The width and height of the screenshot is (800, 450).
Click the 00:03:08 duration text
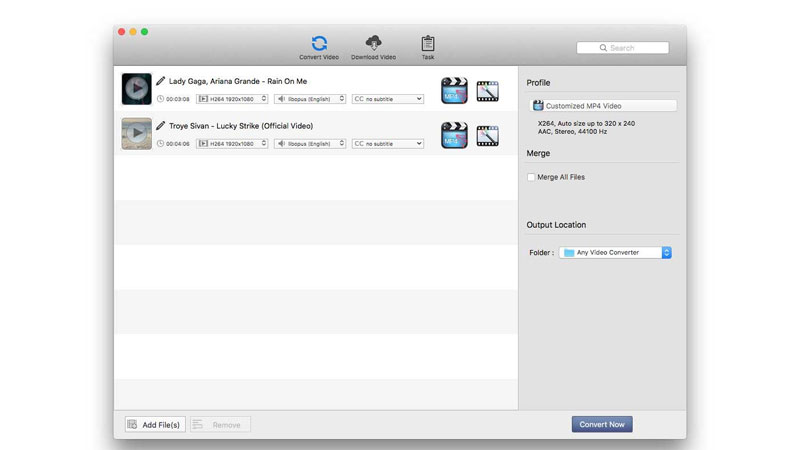coord(178,99)
